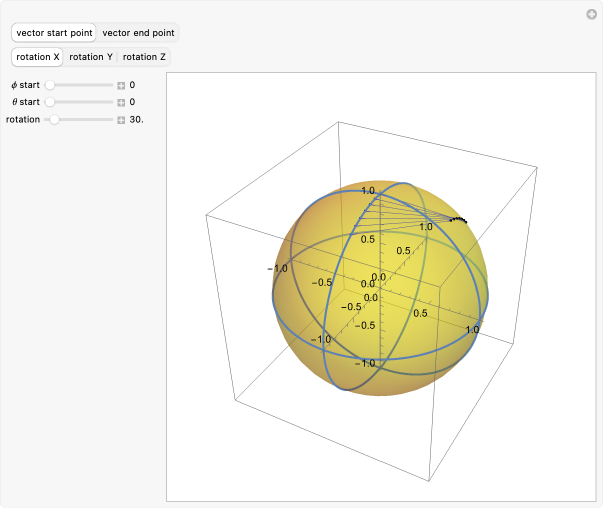Click the rotation slider thumb
The image size is (603, 509).
tap(55, 120)
